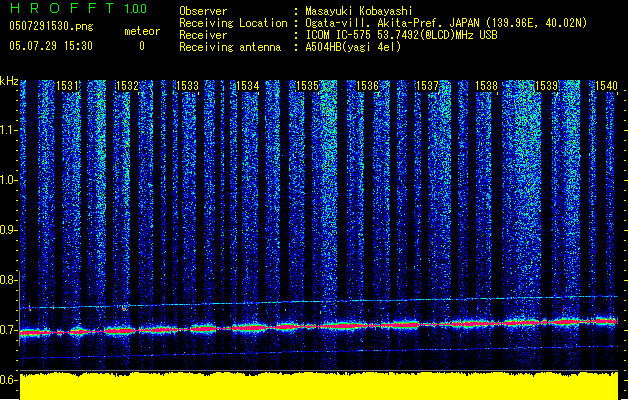Click the 1540 time marker

[606, 86]
